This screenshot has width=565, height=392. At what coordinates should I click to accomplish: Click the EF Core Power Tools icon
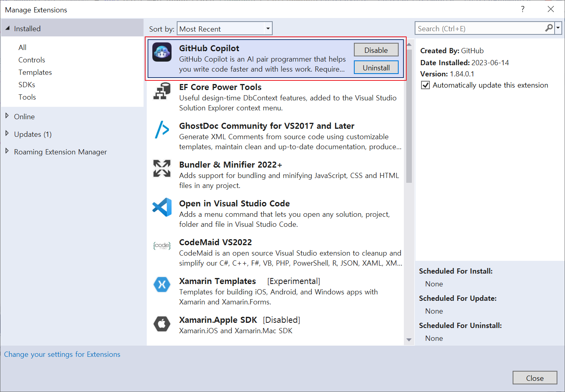[x=162, y=91]
